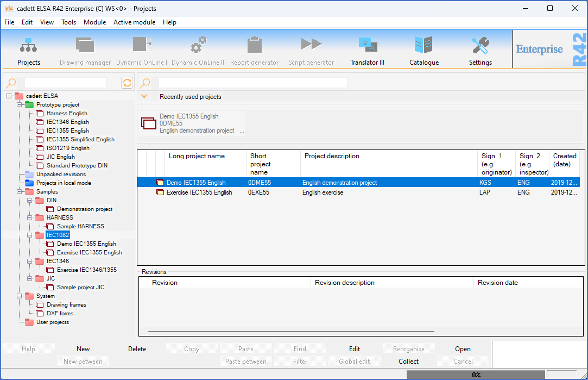Click the yellow chevron beside Recently used projects
The image size is (588, 380).
coord(144,96)
